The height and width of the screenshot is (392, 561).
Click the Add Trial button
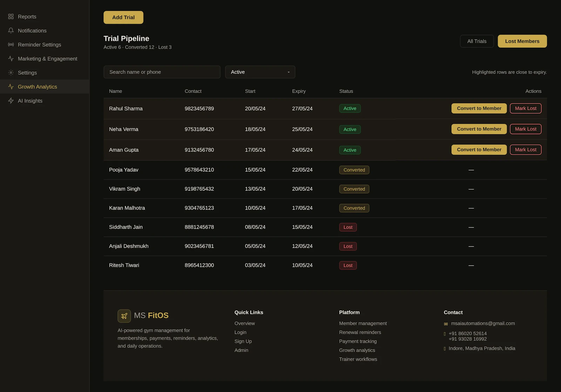(123, 18)
